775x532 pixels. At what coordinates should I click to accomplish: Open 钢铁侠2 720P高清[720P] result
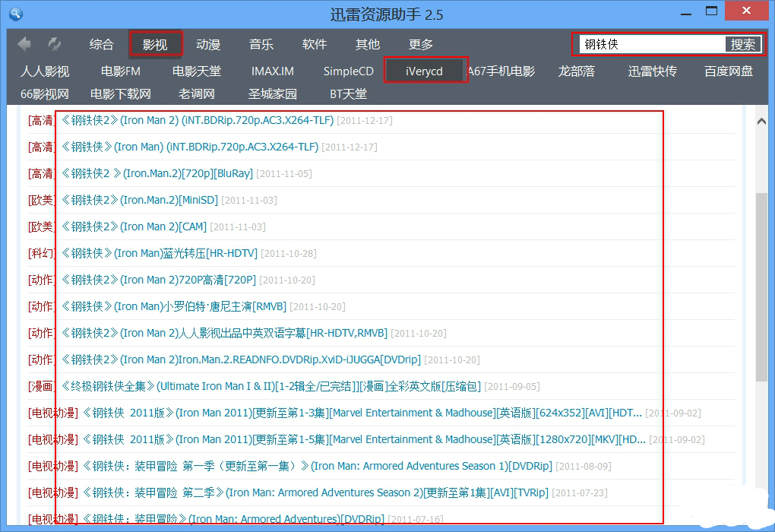pyautogui.click(x=159, y=280)
